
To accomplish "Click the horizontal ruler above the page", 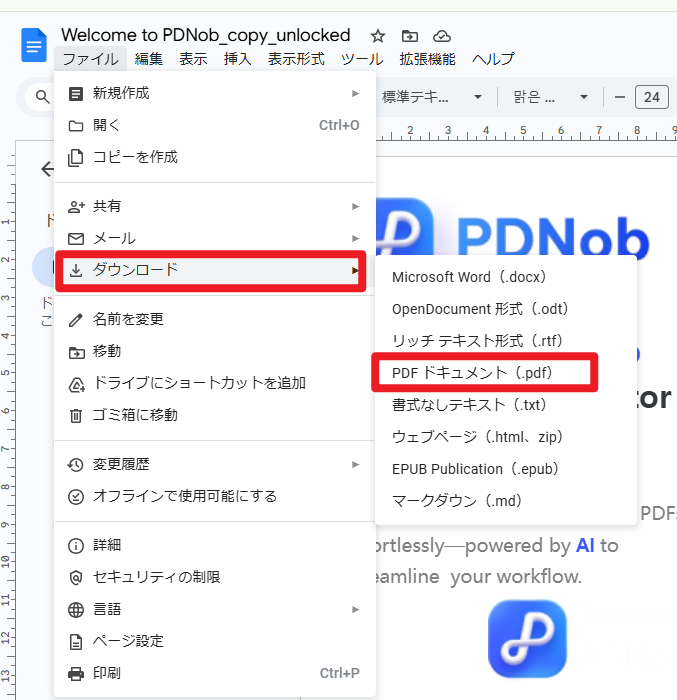I will pos(526,133).
